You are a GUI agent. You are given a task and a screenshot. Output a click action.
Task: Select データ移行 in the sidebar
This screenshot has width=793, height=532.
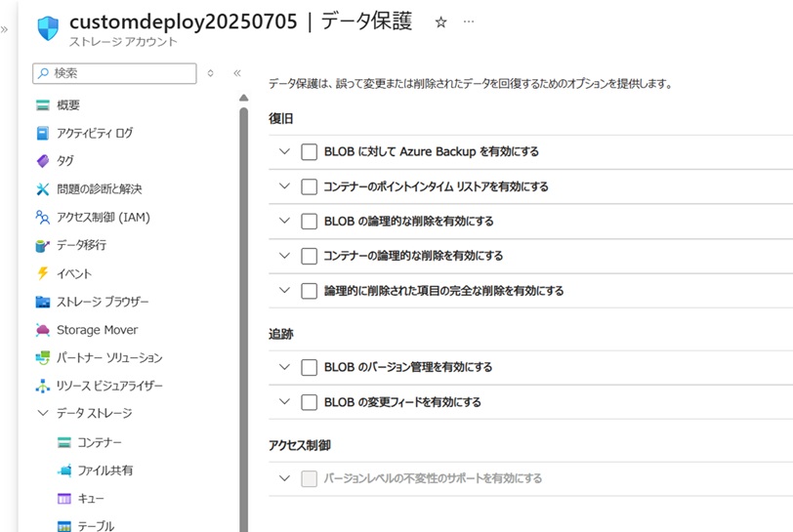tap(81, 245)
